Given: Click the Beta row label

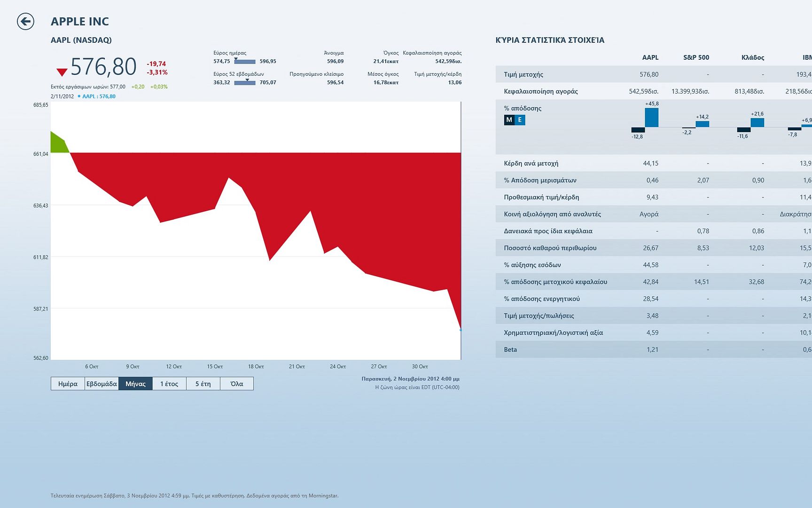Looking at the screenshot, I should point(510,349).
